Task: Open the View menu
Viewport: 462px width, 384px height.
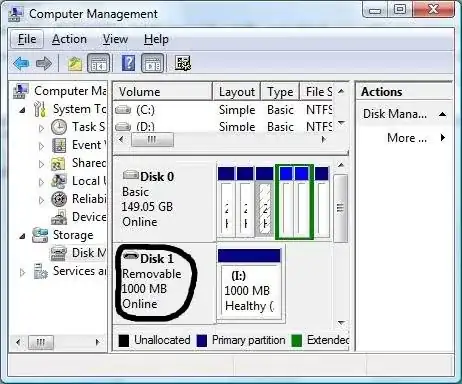Action: tap(115, 39)
